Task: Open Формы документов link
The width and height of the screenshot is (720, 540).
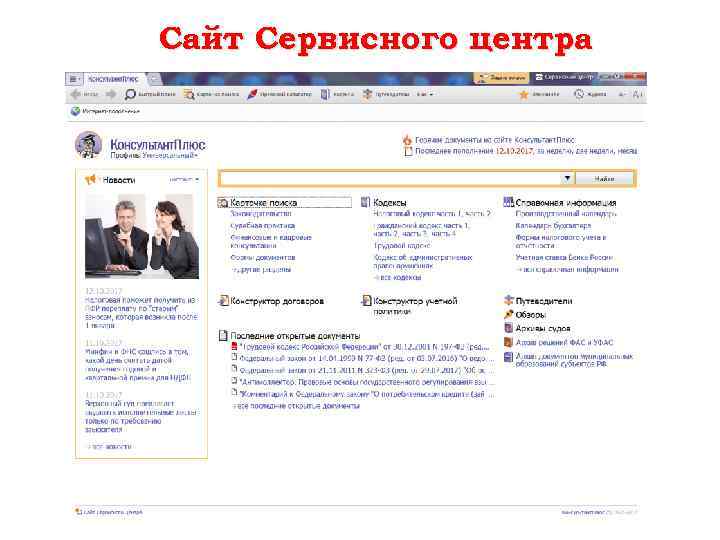Action: 263,258
